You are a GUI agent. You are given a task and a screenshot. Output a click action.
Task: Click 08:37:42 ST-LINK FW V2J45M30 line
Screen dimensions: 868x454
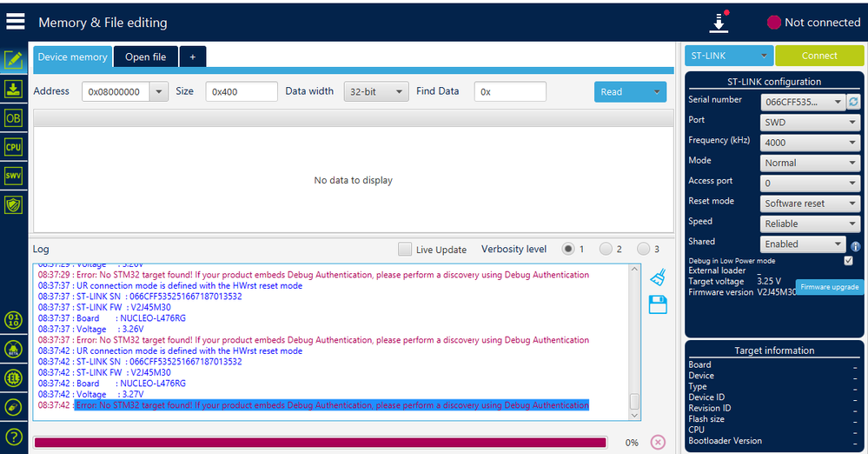pyautogui.click(x=104, y=372)
